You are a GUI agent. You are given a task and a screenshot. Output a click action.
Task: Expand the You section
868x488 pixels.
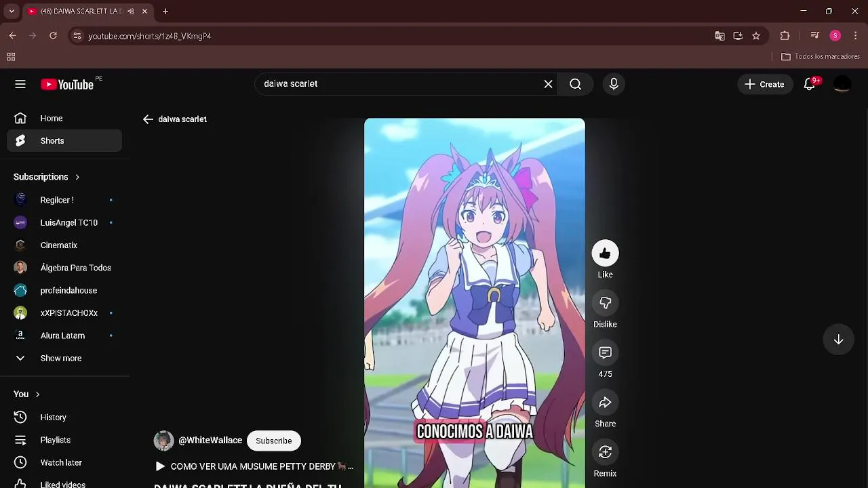pyautogui.click(x=27, y=394)
